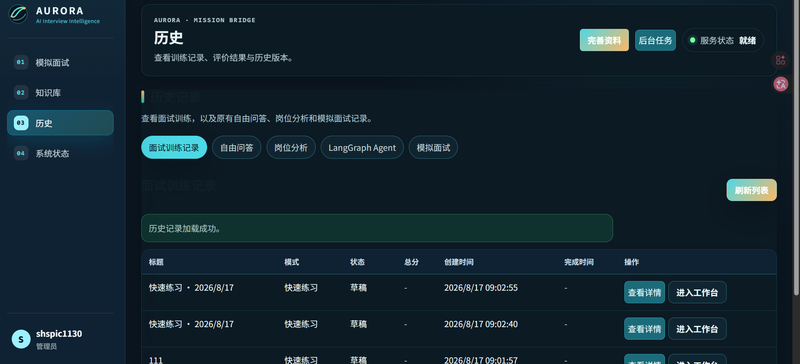Click the page vertical scrollbar
The image size is (800, 364).
[796, 148]
